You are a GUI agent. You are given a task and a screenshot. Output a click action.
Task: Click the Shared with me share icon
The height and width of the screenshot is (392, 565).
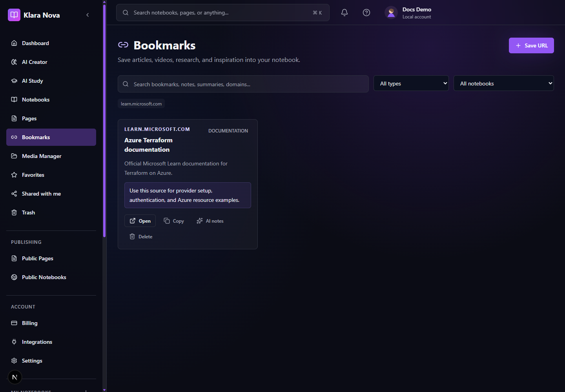[14, 194]
